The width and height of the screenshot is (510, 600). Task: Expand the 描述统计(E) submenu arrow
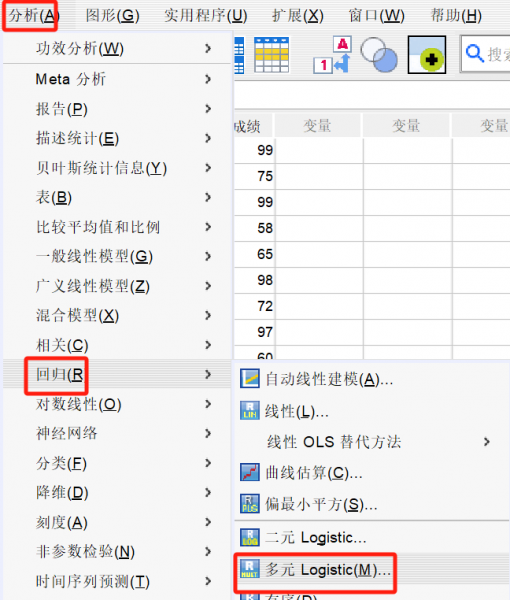coord(208,138)
